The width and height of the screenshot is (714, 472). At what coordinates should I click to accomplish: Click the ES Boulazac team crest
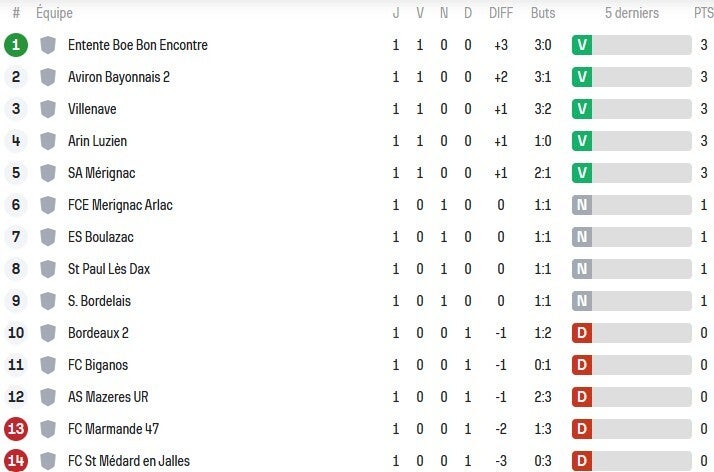coord(48,237)
